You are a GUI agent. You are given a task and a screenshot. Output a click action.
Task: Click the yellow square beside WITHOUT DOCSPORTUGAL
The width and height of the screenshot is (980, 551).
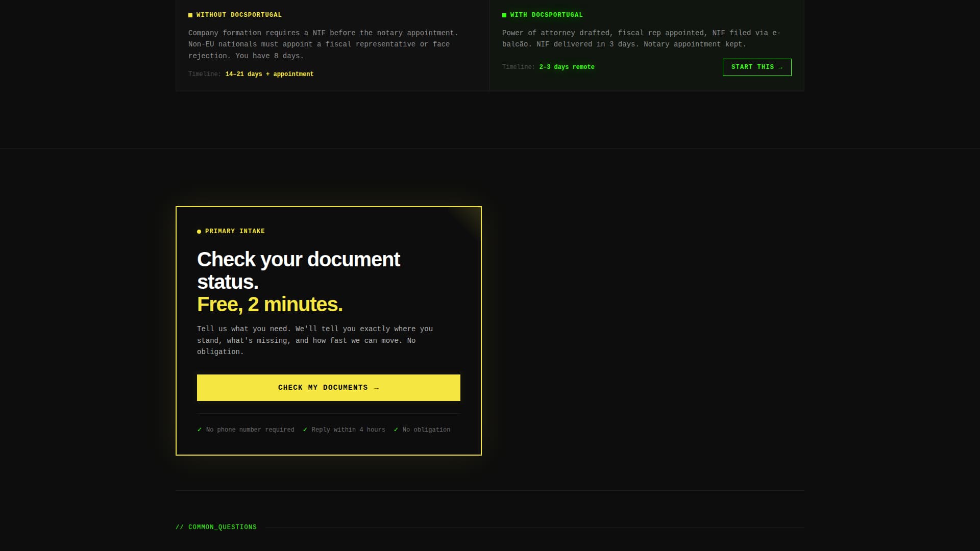tap(190, 15)
